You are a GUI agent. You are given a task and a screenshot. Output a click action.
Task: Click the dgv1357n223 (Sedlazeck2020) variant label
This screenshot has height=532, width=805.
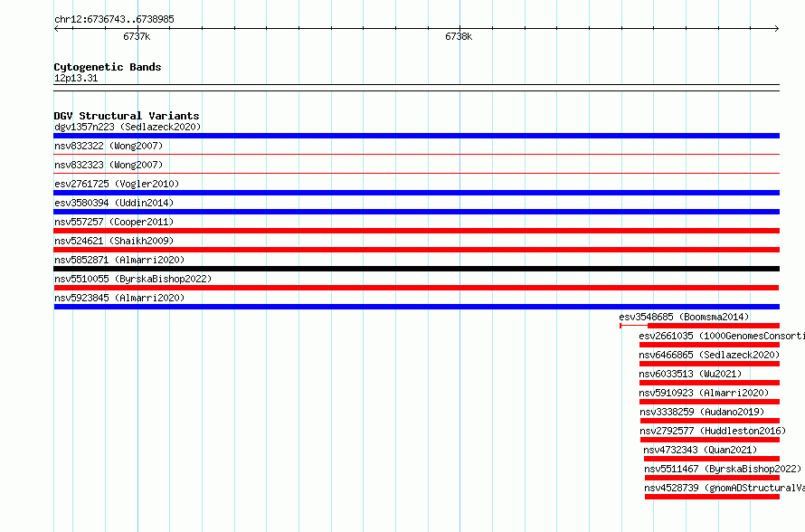(128, 127)
